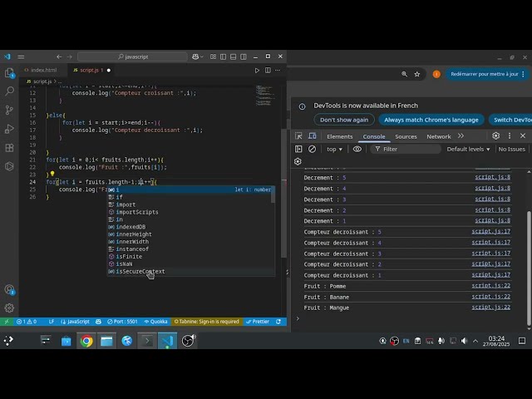Open Default levels dropdown
Screen dimensions: 532x399
click(x=468, y=149)
